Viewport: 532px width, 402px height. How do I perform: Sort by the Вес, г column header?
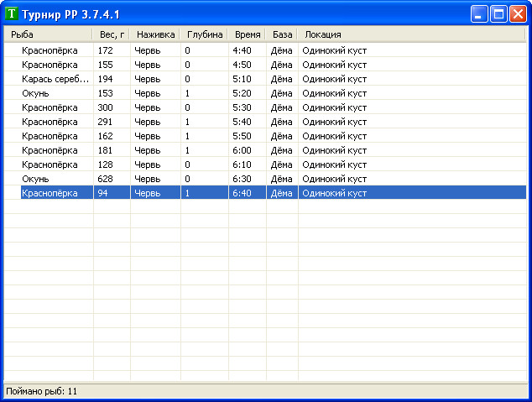click(111, 34)
